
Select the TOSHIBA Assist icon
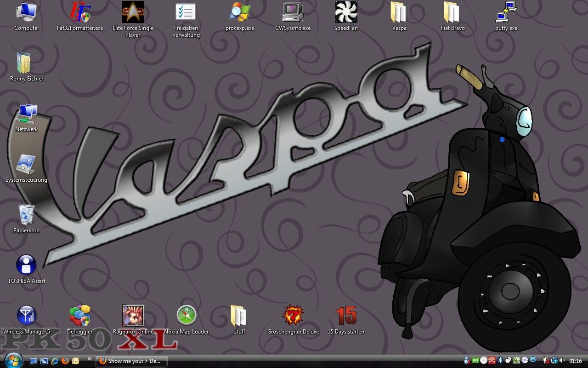tap(26, 265)
